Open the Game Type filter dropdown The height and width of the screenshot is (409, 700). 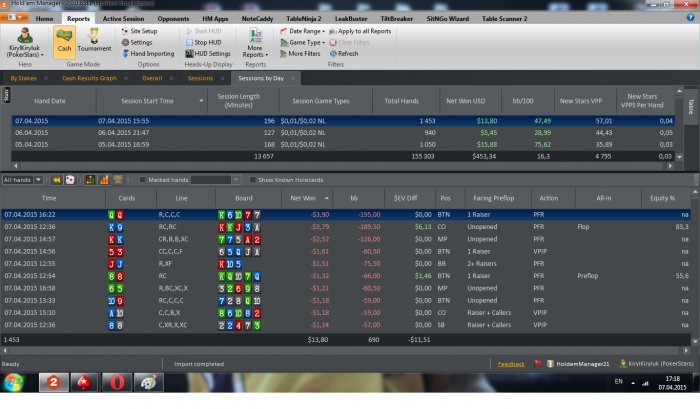302,42
